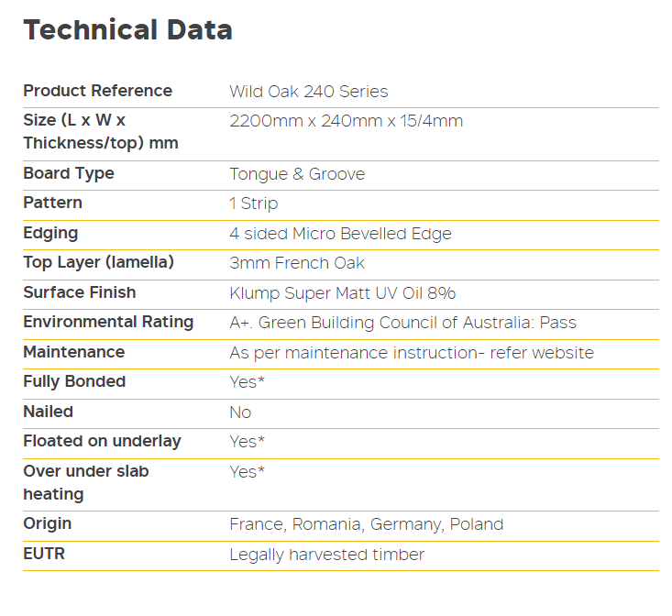This screenshot has height=616, width=672.
Task: Click the 1 Strip pattern value
Action: point(253,203)
